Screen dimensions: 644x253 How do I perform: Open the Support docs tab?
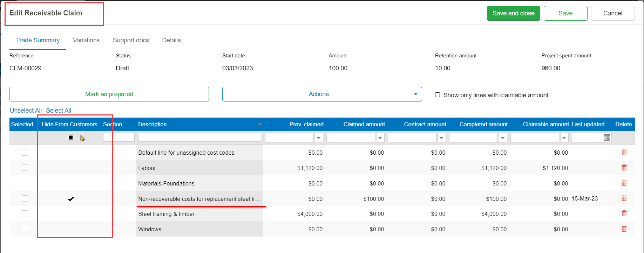click(131, 40)
